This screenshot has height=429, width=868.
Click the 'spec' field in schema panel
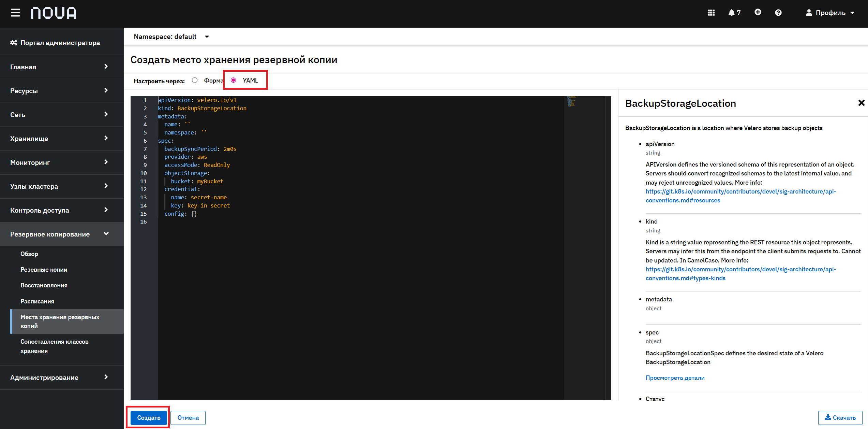click(x=652, y=332)
